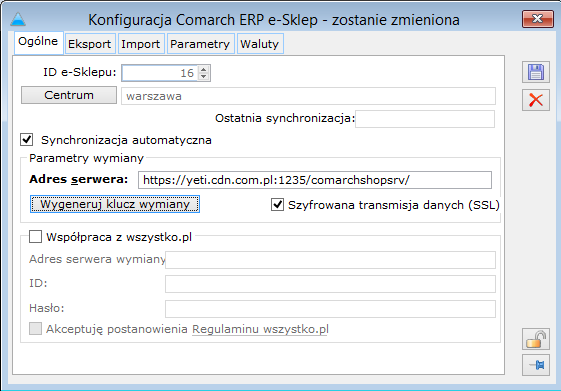
Task: Toggle Synchronizacja automatyczna checkbox
Action: tap(27, 140)
